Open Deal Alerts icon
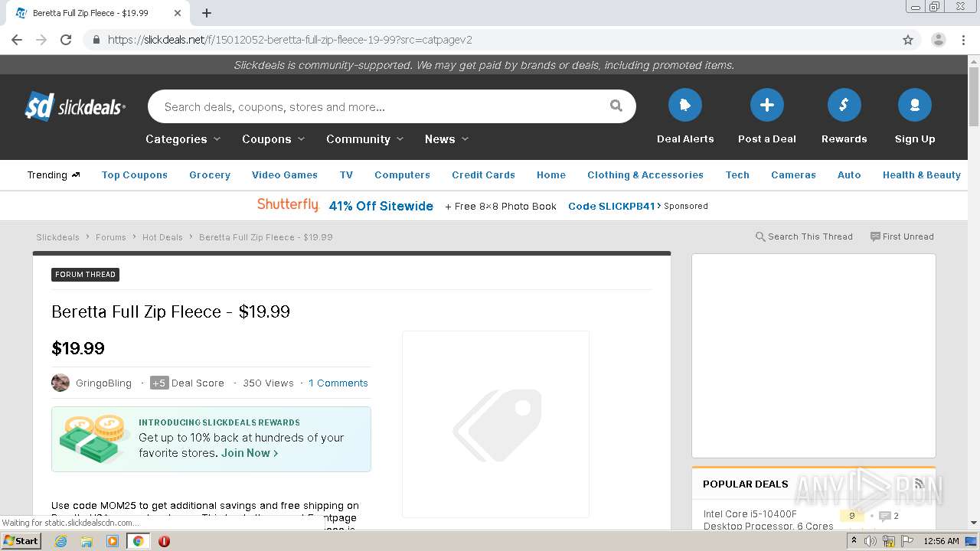Viewport: 980px width, 551px height. click(x=685, y=105)
